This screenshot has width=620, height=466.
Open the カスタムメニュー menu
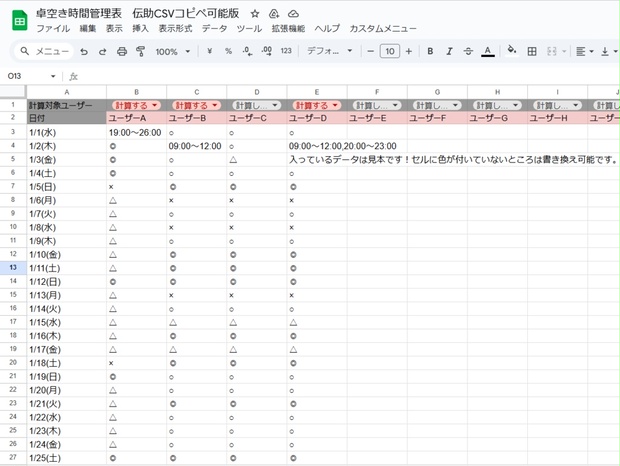point(383,28)
